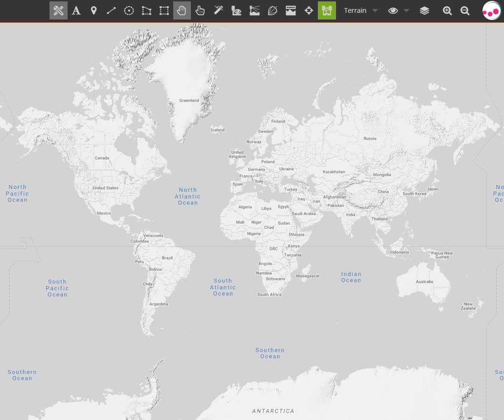Image resolution: width=504 pixels, height=420 pixels.
Task: Pick the polygon drawing tool
Action: pyautogui.click(x=147, y=10)
